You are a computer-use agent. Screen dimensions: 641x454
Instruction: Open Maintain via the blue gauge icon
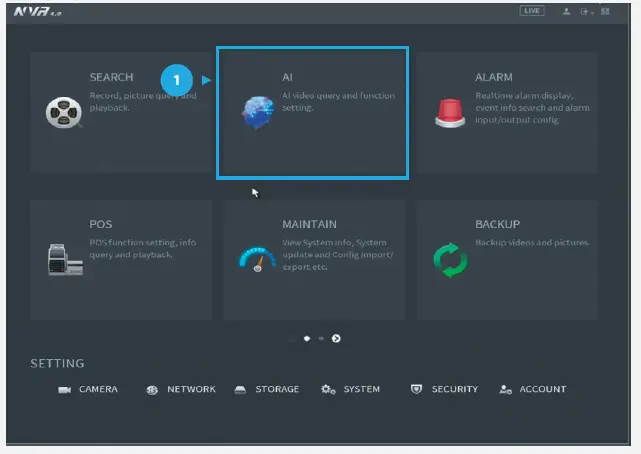click(257, 259)
